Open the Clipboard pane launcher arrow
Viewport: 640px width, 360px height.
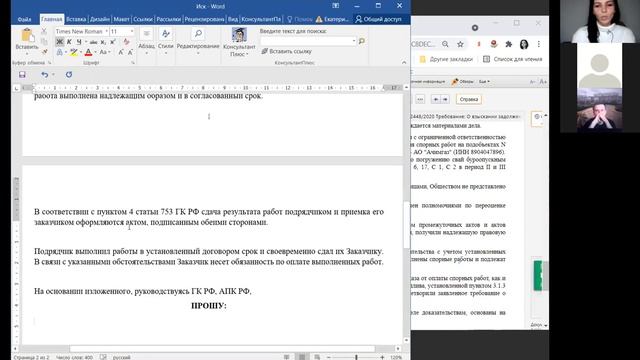[x=49, y=63]
